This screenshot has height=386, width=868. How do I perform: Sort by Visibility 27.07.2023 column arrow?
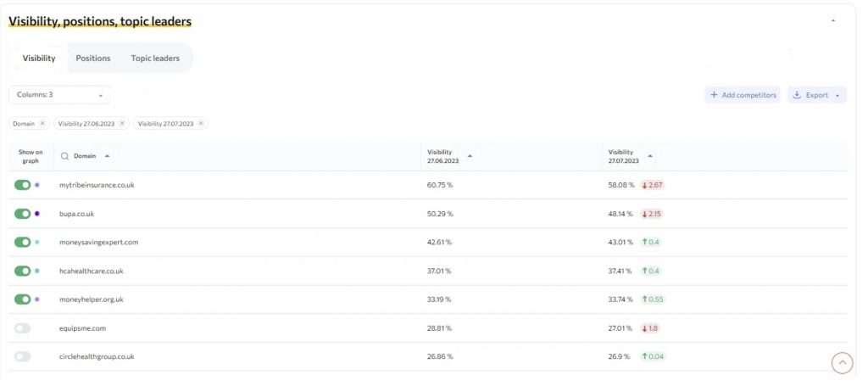650,156
